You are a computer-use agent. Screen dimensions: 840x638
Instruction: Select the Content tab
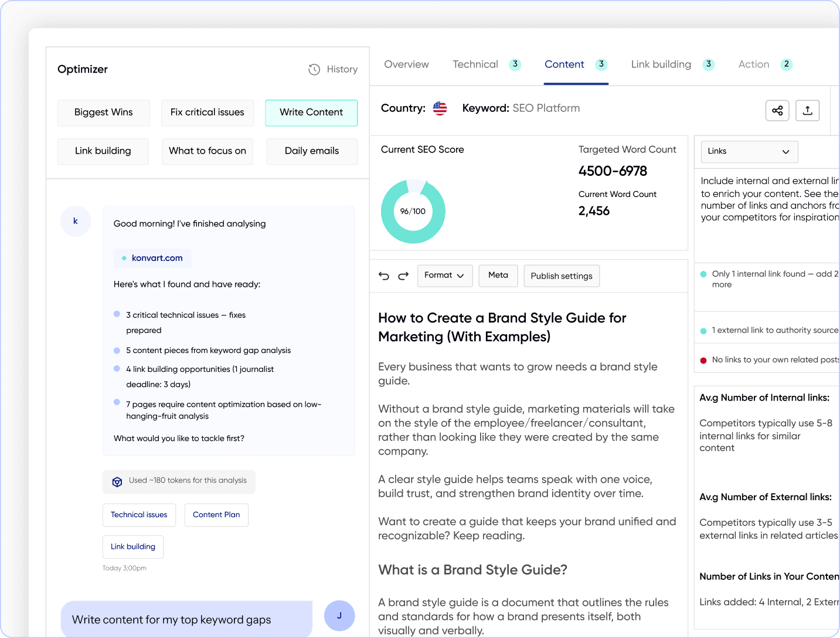(x=564, y=65)
